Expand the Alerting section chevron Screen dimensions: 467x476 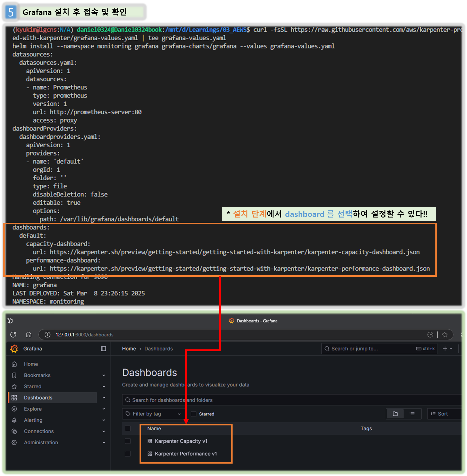(x=104, y=420)
